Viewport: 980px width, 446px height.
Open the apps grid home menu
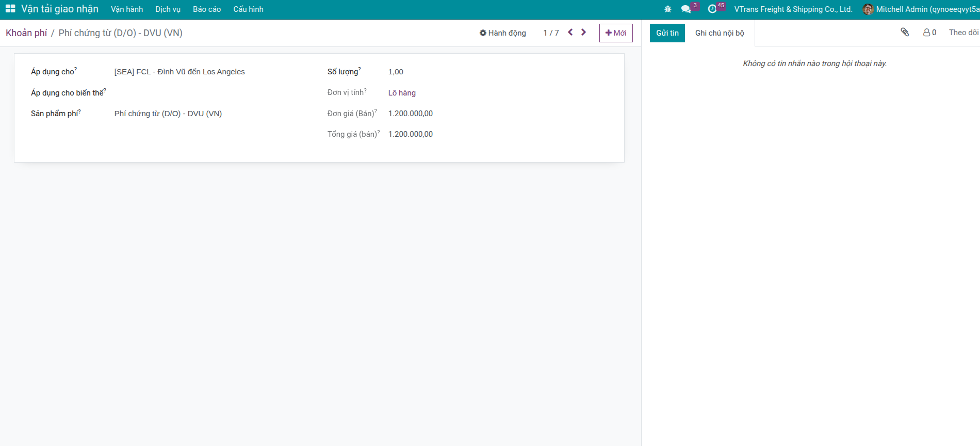(10, 9)
